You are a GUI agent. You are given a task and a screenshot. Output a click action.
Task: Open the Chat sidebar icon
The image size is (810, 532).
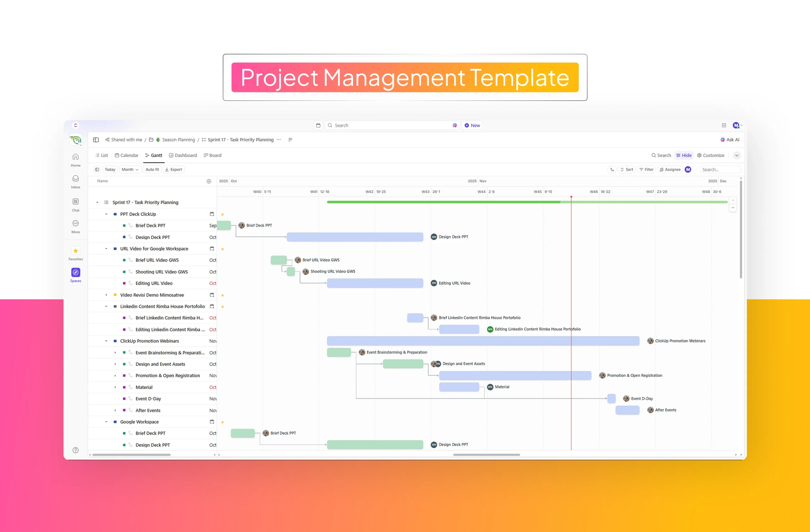[76, 202]
